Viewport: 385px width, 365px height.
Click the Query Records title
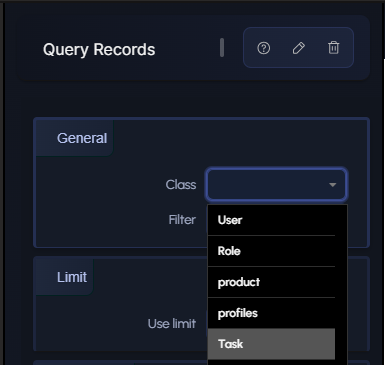click(x=99, y=50)
